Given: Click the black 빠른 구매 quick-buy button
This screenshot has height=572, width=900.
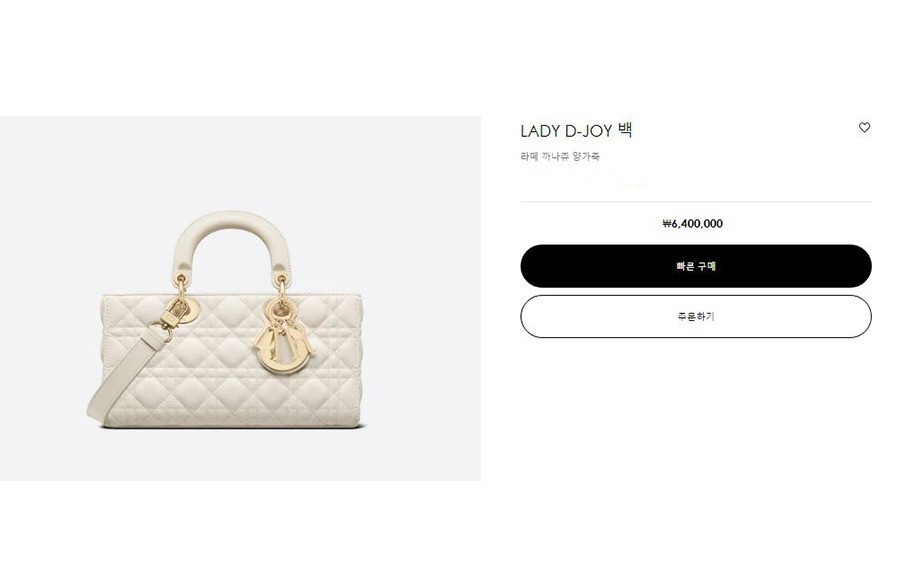Looking at the screenshot, I should point(696,266).
